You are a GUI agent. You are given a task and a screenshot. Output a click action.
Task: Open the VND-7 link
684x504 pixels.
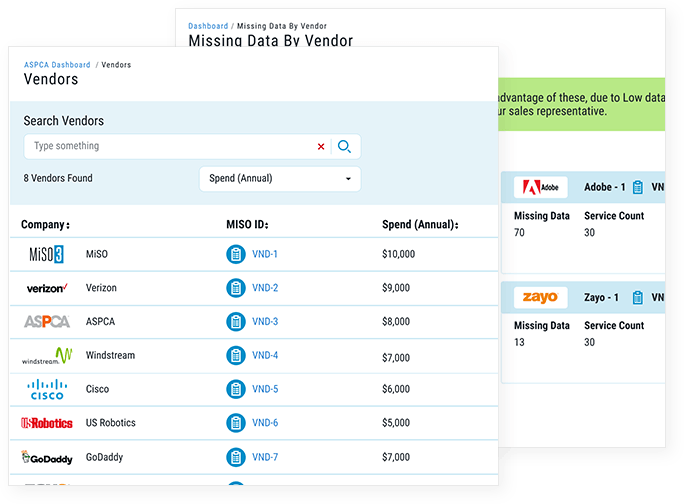(265, 457)
